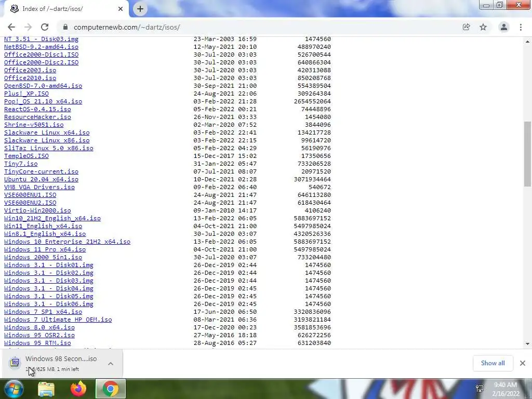Open the Tiny7.iso link

tap(21, 164)
